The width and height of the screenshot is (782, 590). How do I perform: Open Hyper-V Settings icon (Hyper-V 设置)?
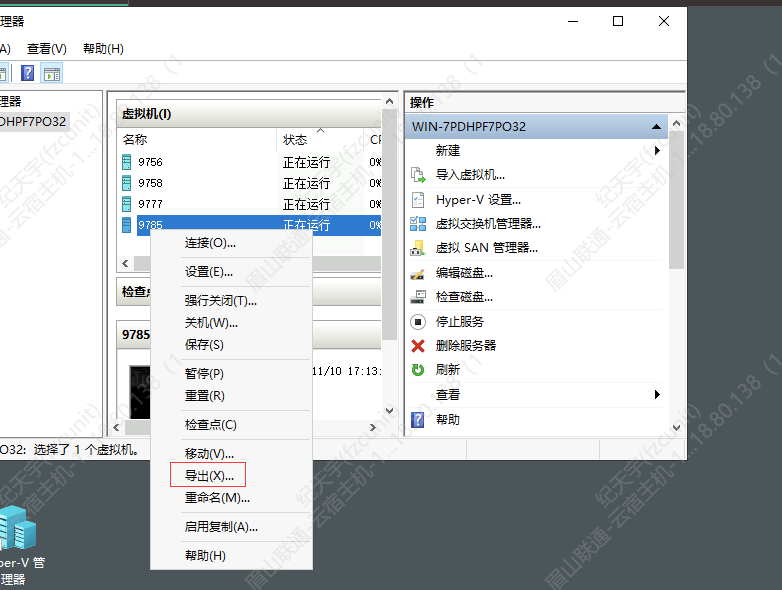[x=418, y=200]
